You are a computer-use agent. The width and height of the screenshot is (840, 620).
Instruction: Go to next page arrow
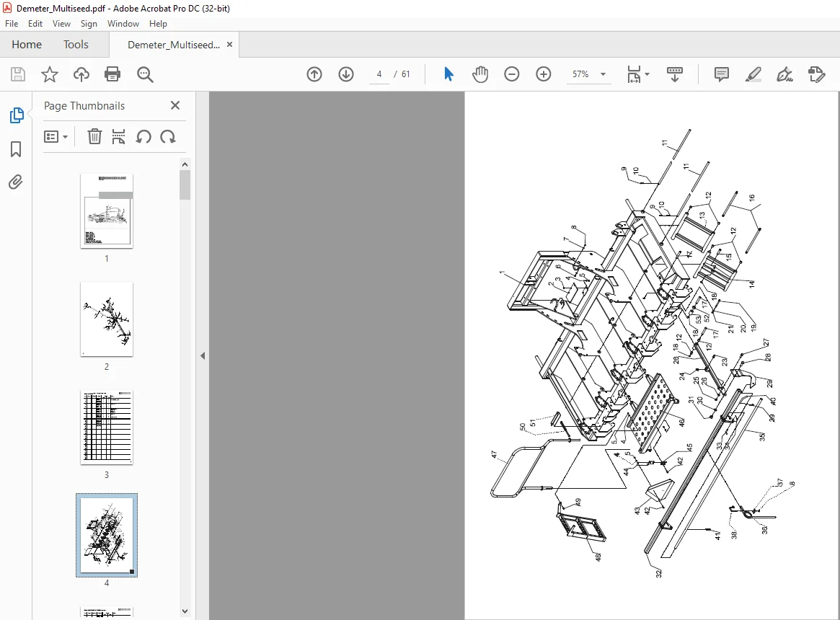[x=346, y=74]
